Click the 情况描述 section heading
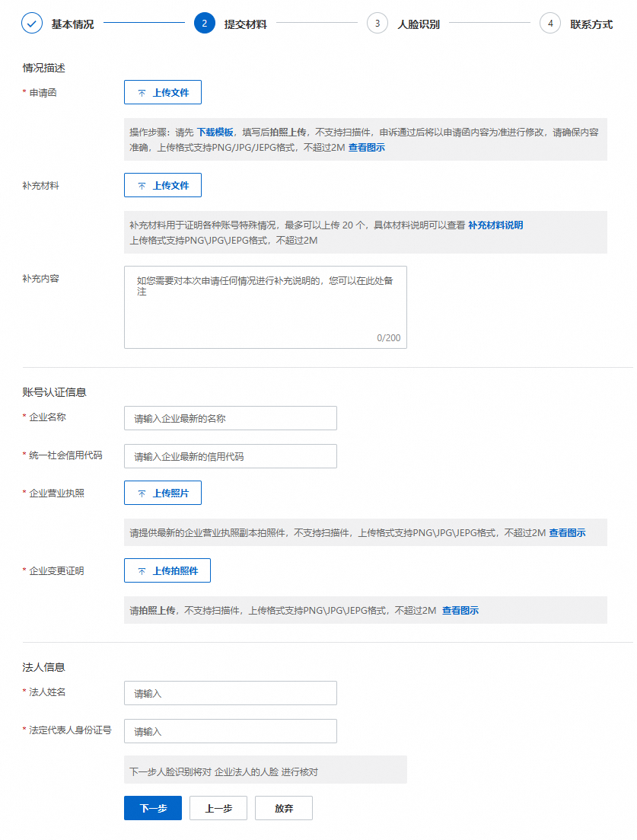Viewport: 637px width, 840px height. [44, 68]
